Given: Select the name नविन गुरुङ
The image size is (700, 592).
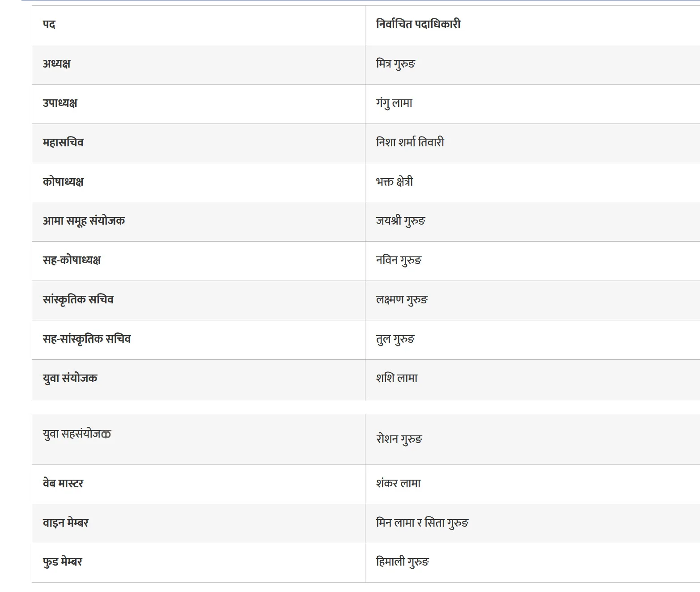Looking at the screenshot, I should pyautogui.click(x=399, y=260).
